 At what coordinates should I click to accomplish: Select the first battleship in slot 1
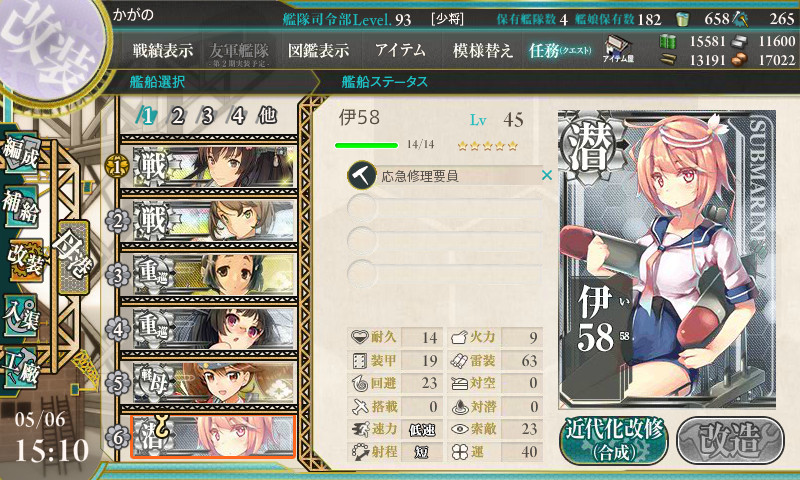point(209,166)
